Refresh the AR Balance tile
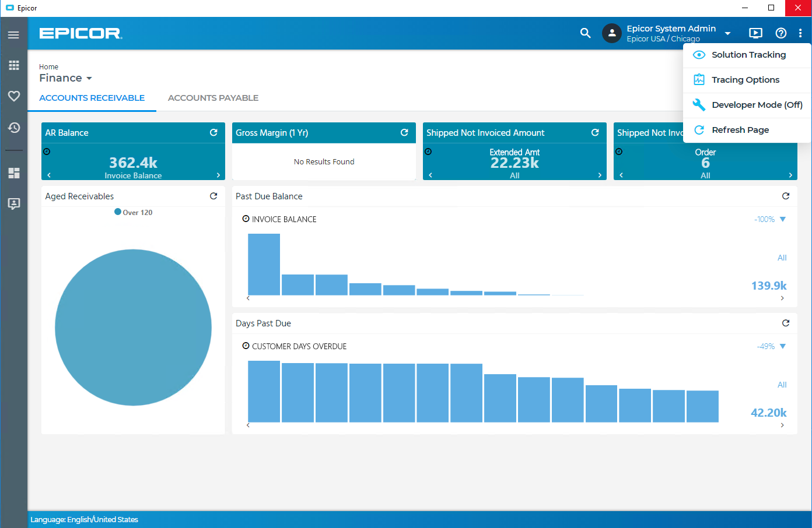The height and width of the screenshot is (528, 812). 213,133
